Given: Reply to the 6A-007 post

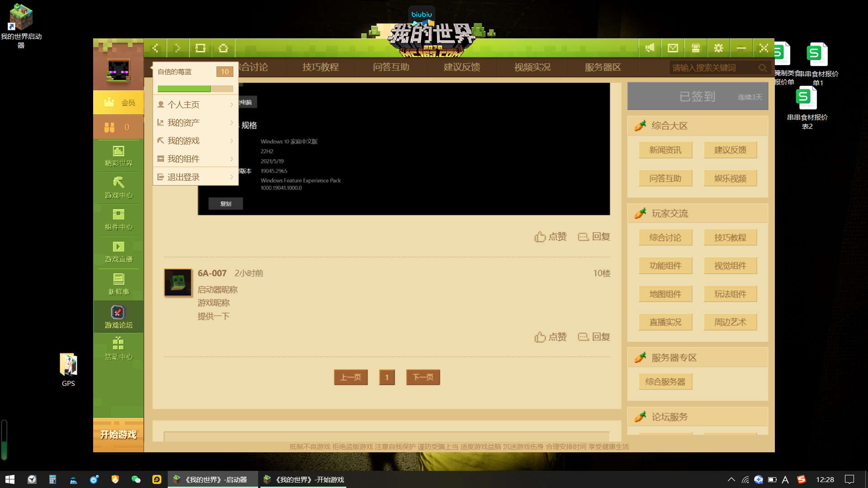Looking at the screenshot, I should (x=594, y=337).
